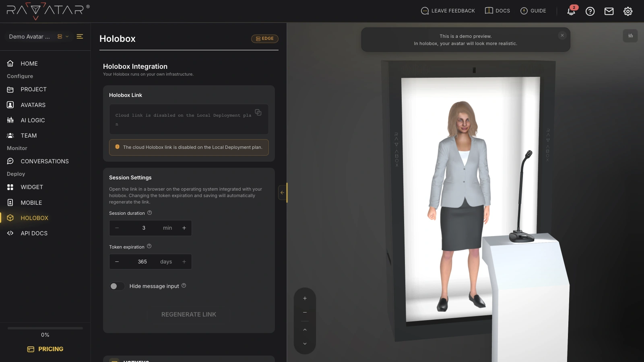Click the Session Settings heading
The width and height of the screenshot is (644, 362).
(130, 177)
